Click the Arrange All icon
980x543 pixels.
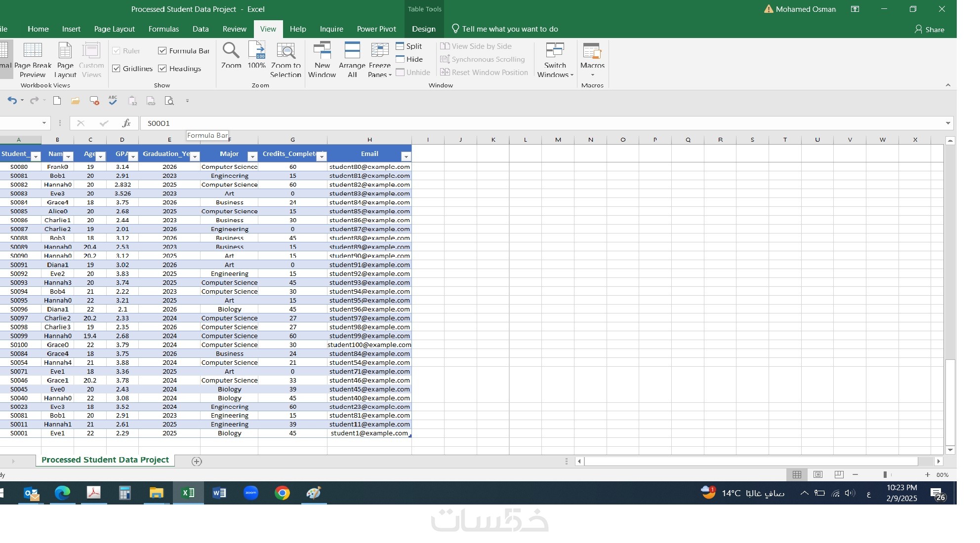(x=352, y=51)
